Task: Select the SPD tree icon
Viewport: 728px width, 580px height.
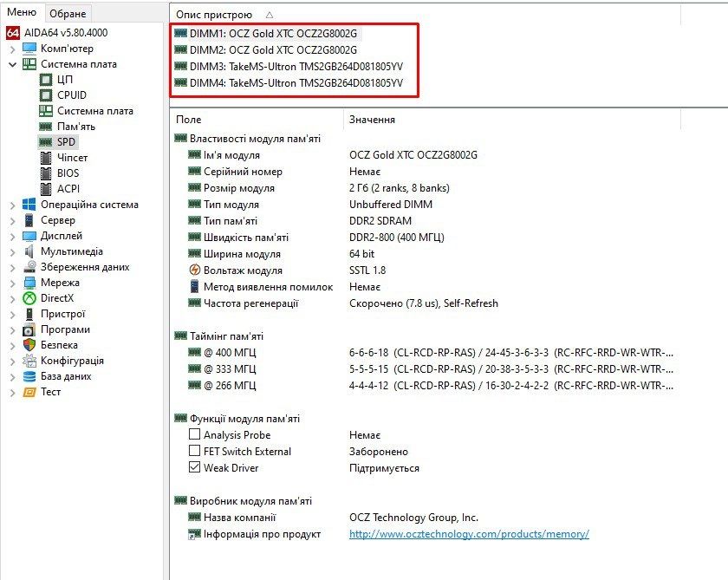Action: tap(45, 141)
